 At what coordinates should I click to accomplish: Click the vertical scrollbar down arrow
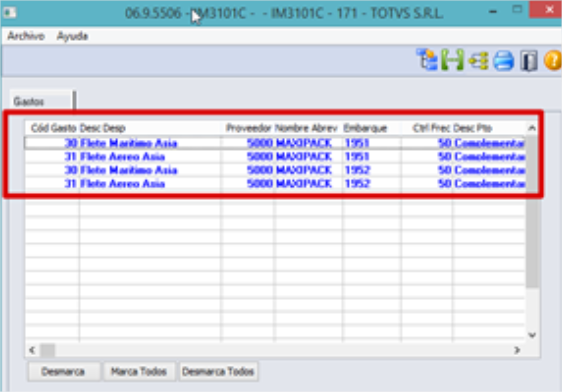click(x=532, y=335)
